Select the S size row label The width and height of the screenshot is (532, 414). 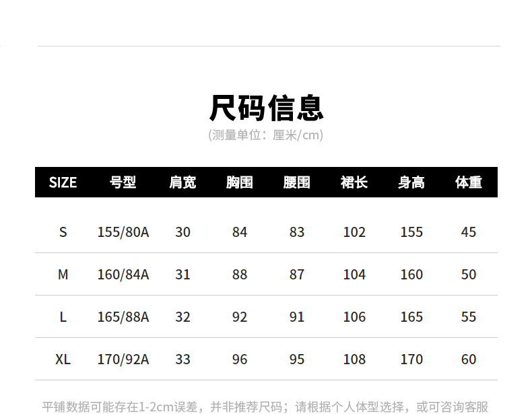tap(63, 232)
